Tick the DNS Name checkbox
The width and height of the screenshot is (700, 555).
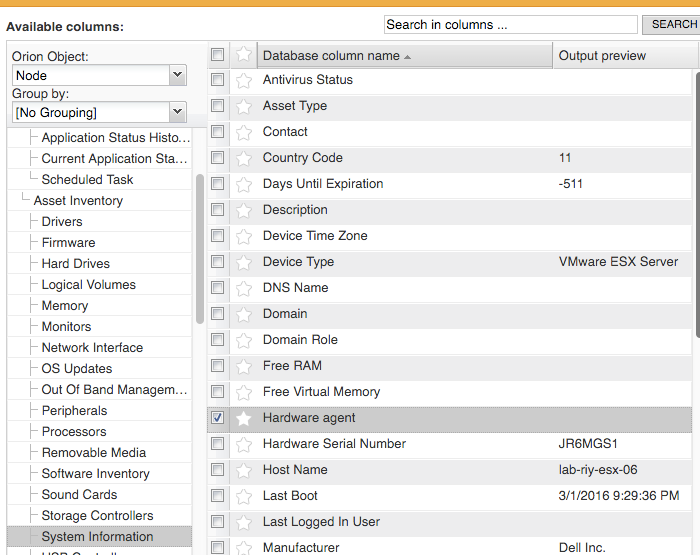217,288
